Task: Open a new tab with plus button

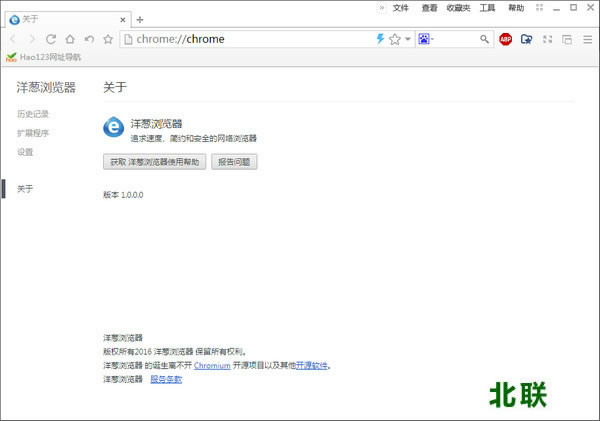Action: click(x=140, y=19)
